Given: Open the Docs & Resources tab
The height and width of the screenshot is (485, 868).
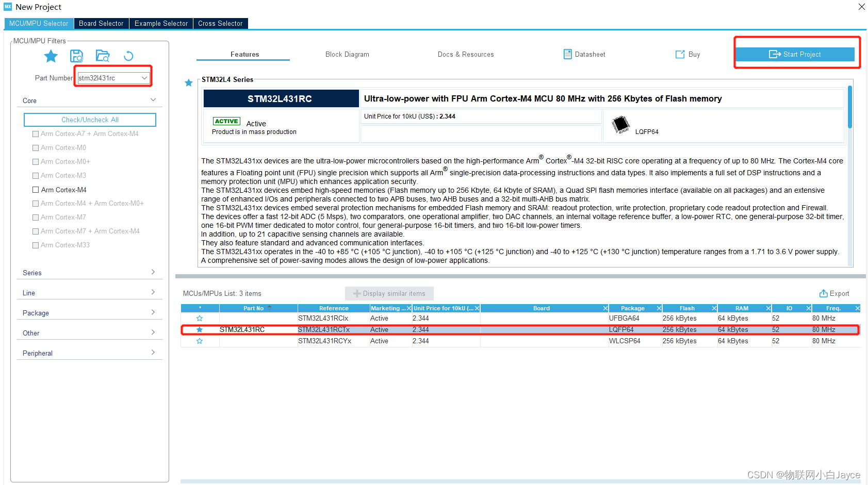Looking at the screenshot, I should click(466, 54).
